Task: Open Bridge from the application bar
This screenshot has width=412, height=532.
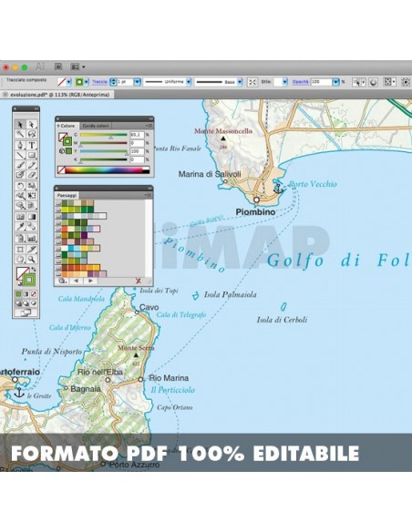Action: tap(58, 66)
